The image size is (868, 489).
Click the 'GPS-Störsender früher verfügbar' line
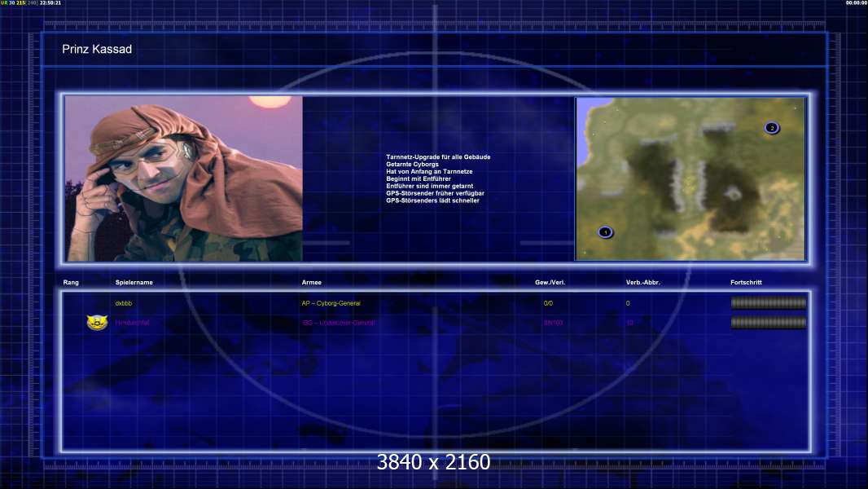[x=435, y=192]
